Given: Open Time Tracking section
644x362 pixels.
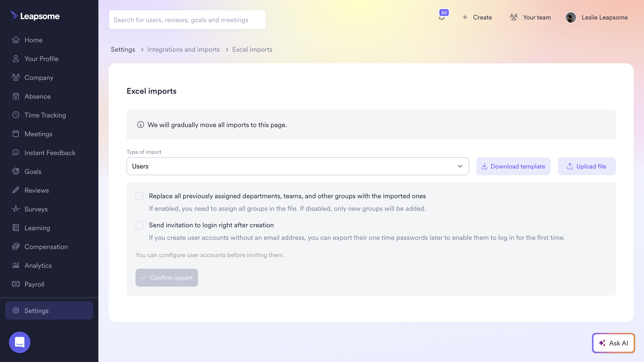Looking at the screenshot, I should 49,115.
